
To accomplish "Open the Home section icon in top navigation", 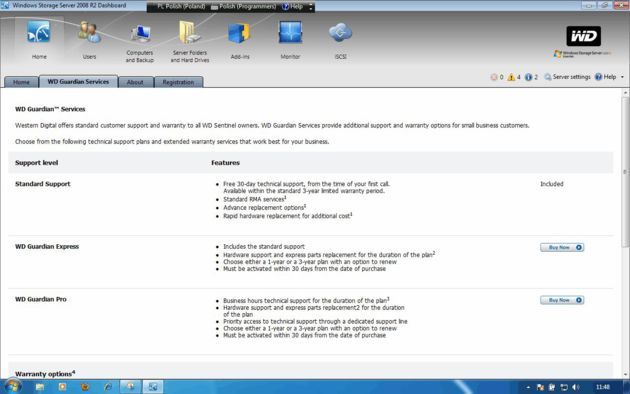I will pos(39,39).
